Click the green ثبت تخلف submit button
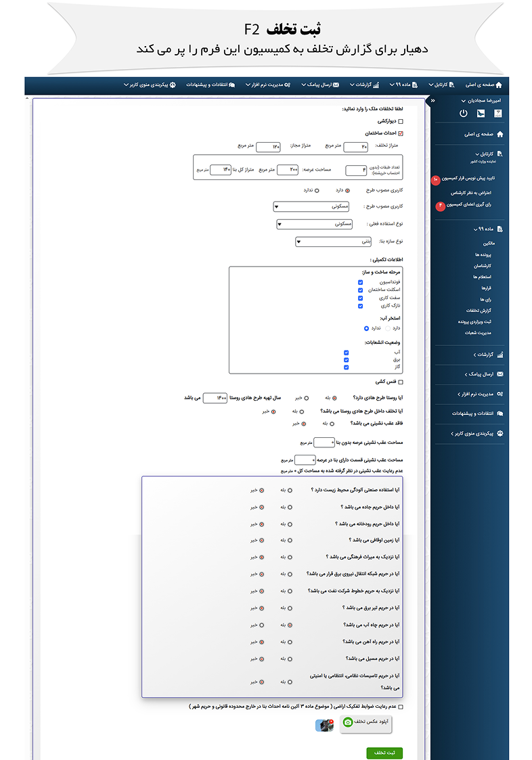The image size is (532, 760). (384, 753)
